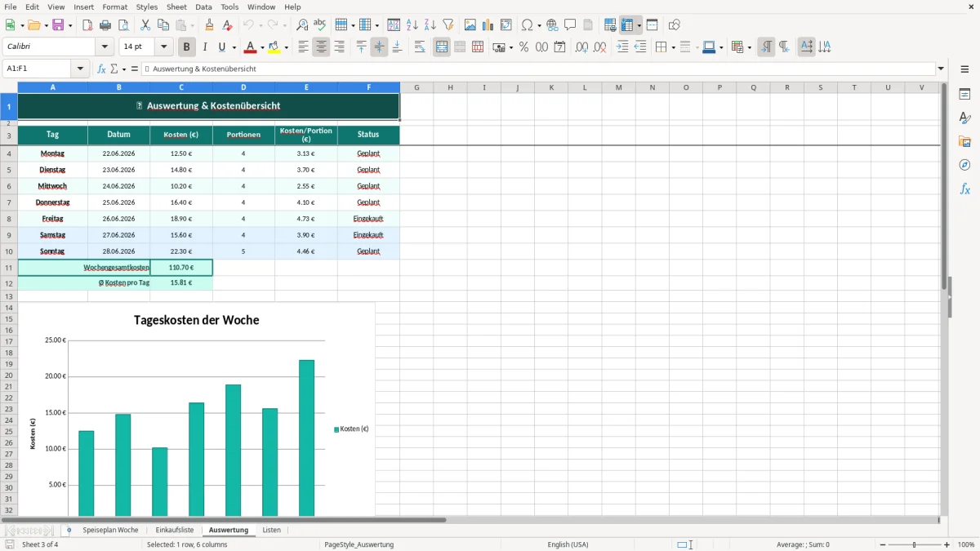This screenshot has width=980, height=551.
Task: Select the Clone Formatting paintbrush
Action: coord(210,25)
